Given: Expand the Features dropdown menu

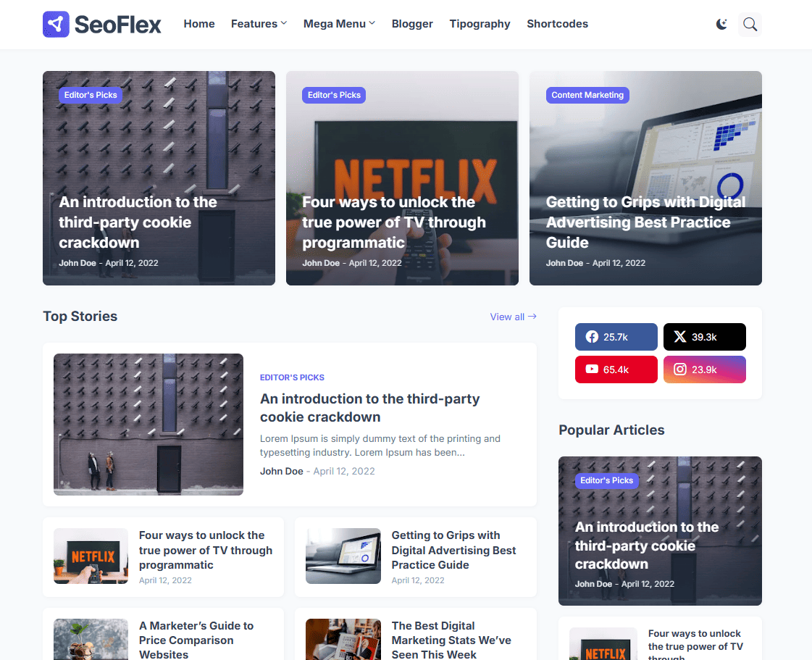Looking at the screenshot, I should (x=259, y=24).
